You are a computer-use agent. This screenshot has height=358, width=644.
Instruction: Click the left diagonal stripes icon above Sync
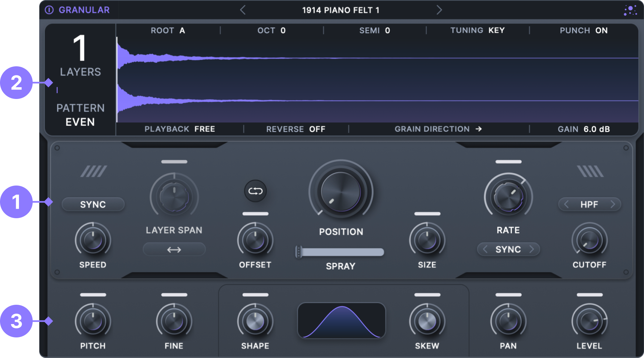point(93,171)
